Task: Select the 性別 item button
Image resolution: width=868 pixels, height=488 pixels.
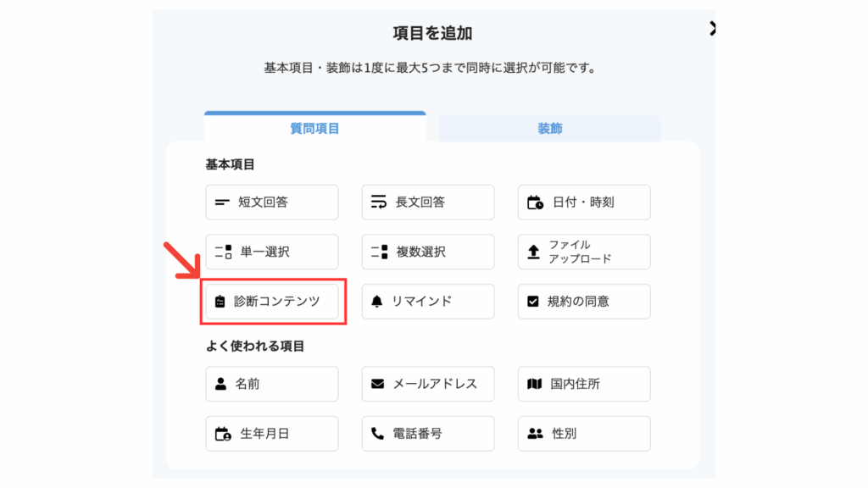Action: tap(584, 434)
